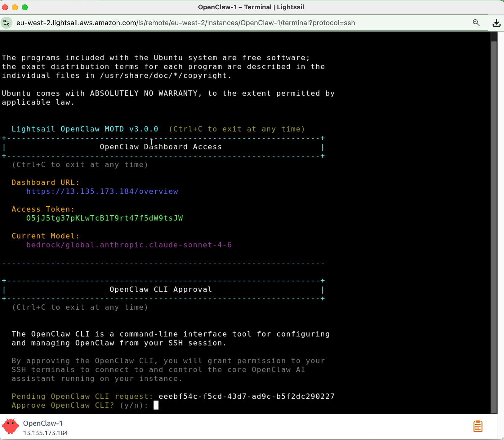Click the site settings icon beside the URL

(x=7, y=23)
